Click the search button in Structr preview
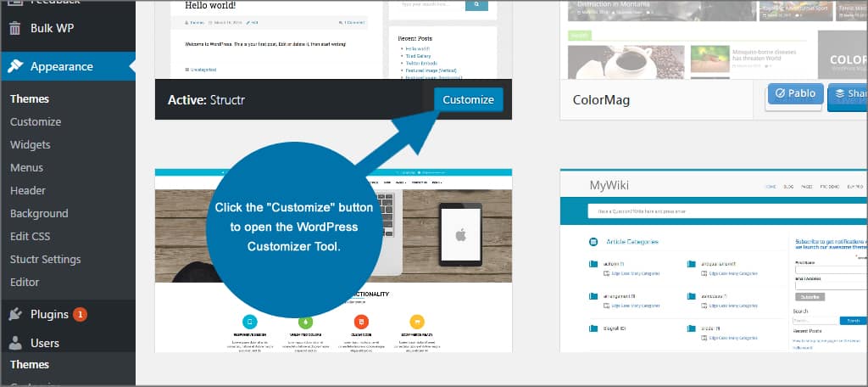 [476, 4]
